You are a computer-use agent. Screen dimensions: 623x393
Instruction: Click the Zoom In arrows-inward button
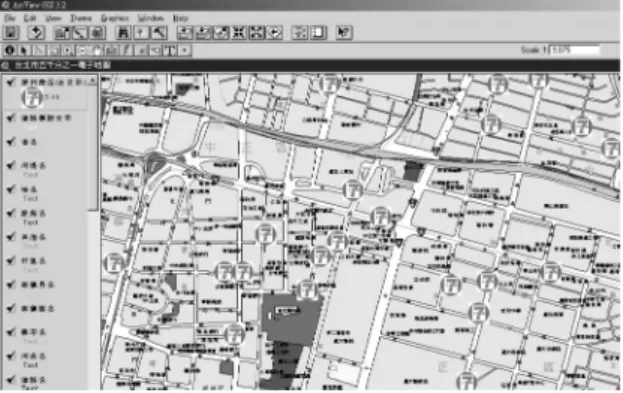pos(238,33)
